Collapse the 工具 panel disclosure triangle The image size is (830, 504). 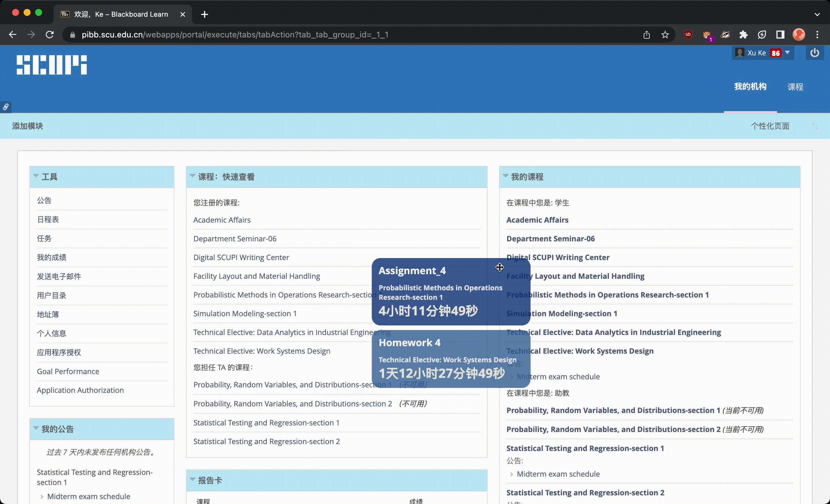coord(36,176)
